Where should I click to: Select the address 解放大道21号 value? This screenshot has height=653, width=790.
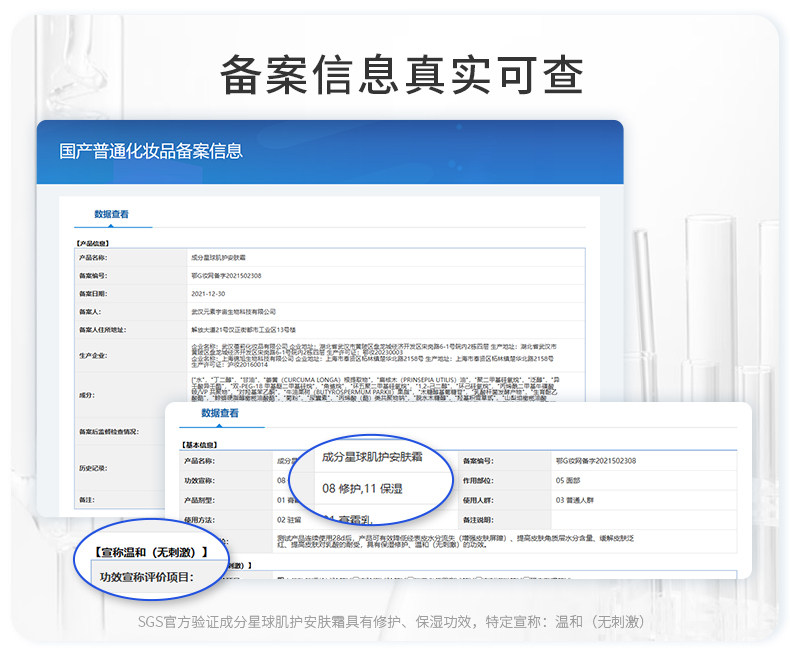(x=243, y=330)
